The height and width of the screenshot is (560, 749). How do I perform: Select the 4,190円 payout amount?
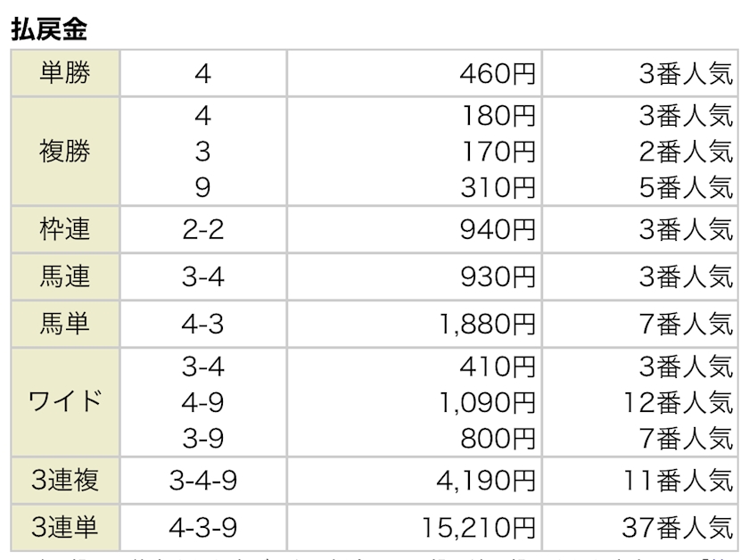pyautogui.click(x=486, y=481)
